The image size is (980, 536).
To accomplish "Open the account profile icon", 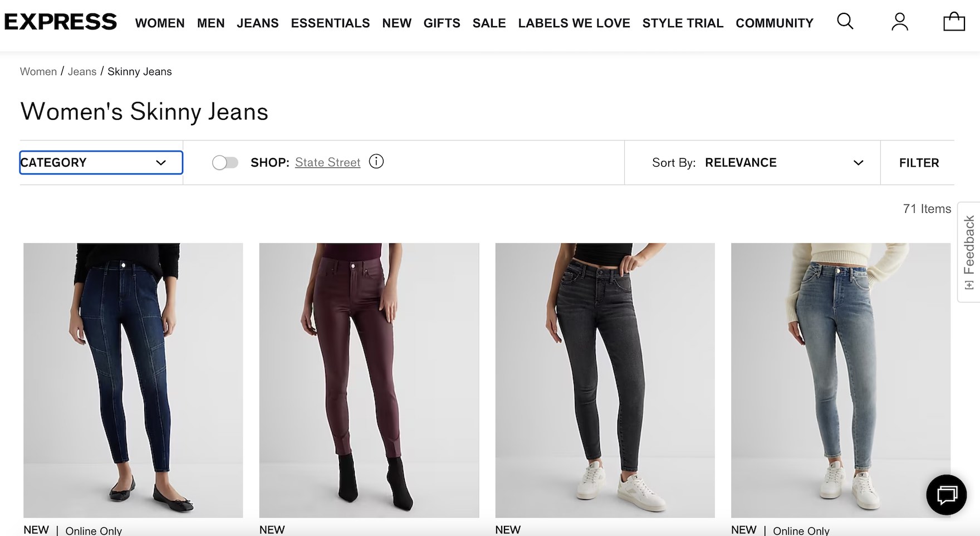I will (x=899, y=22).
